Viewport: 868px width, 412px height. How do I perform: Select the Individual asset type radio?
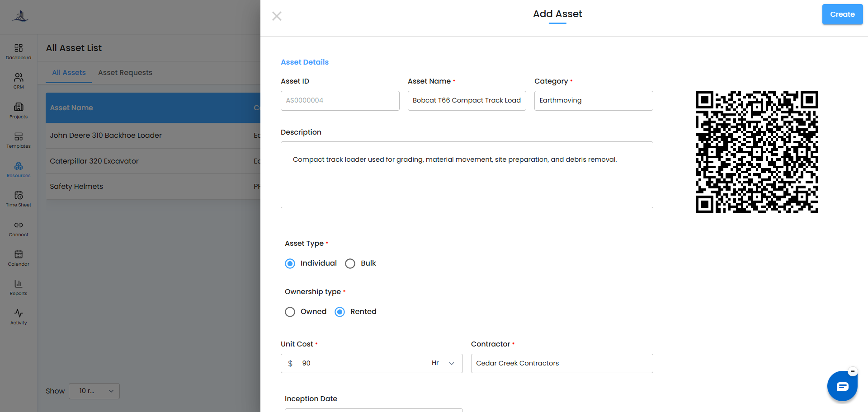pyautogui.click(x=290, y=263)
